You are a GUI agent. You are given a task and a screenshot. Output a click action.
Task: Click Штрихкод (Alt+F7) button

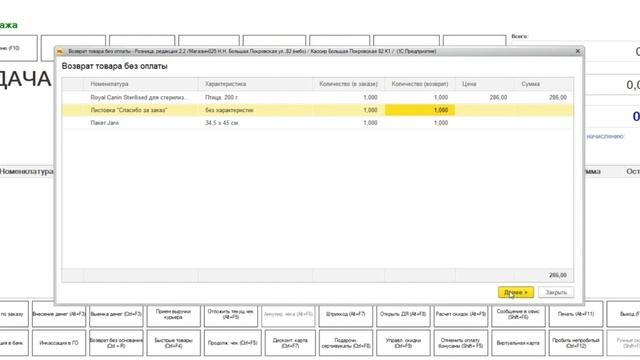click(x=346, y=314)
